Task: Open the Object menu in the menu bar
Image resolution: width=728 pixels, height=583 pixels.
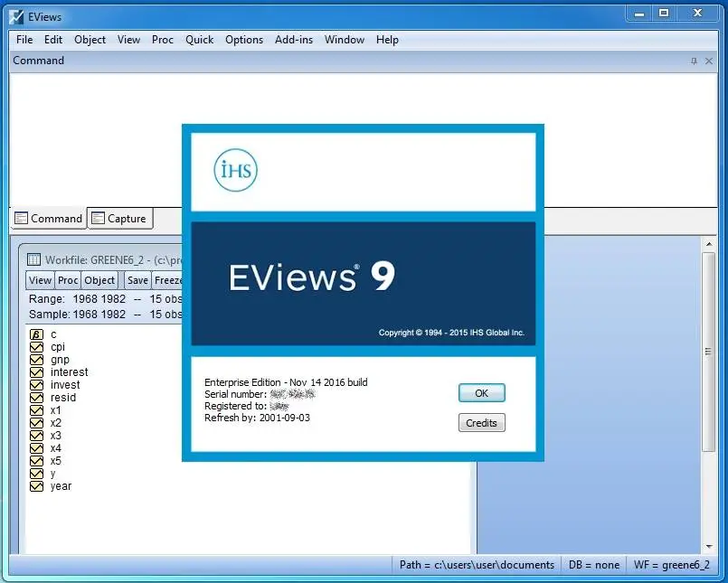Action: (90, 40)
